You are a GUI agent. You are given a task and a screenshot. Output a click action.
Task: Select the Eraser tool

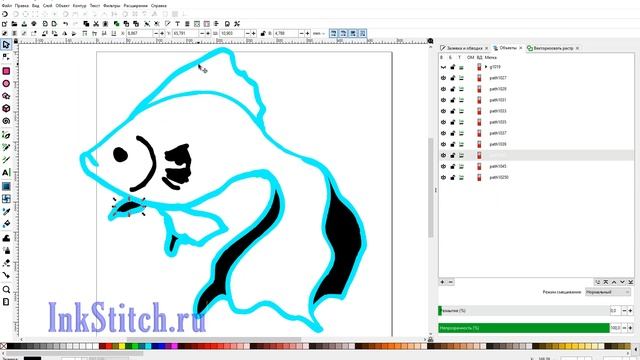point(6,263)
